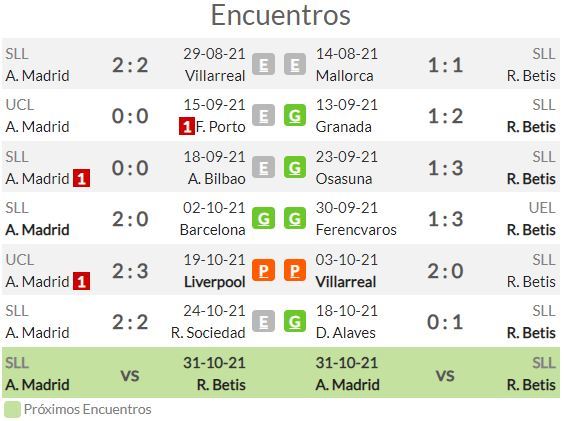Screen dimensions: 564x421
Task: Click the UEL competition label
Action: 542,208
